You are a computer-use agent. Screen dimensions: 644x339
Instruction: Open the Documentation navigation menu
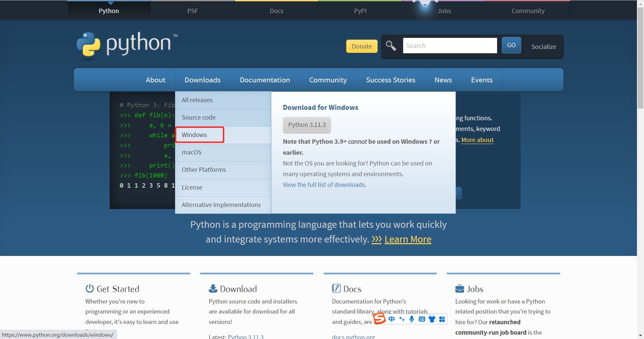pyautogui.click(x=265, y=80)
